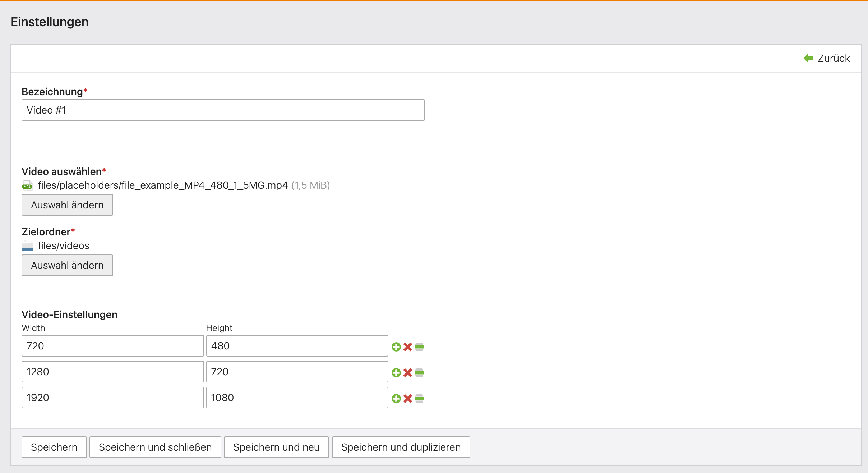Remove the 1280x720 resolution row
This screenshot has height=473, width=868.
pyautogui.click(x=407, y=373)
